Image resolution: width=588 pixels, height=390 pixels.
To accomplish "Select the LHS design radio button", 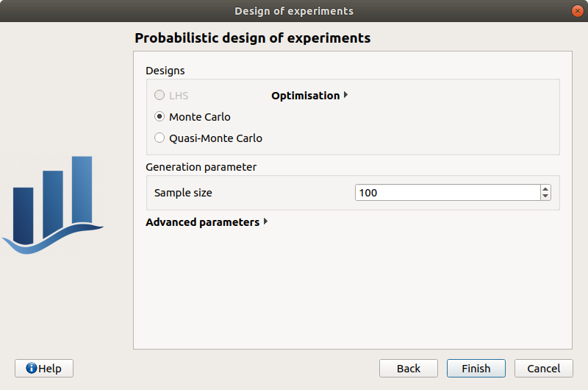I will (x=159, y=96).
